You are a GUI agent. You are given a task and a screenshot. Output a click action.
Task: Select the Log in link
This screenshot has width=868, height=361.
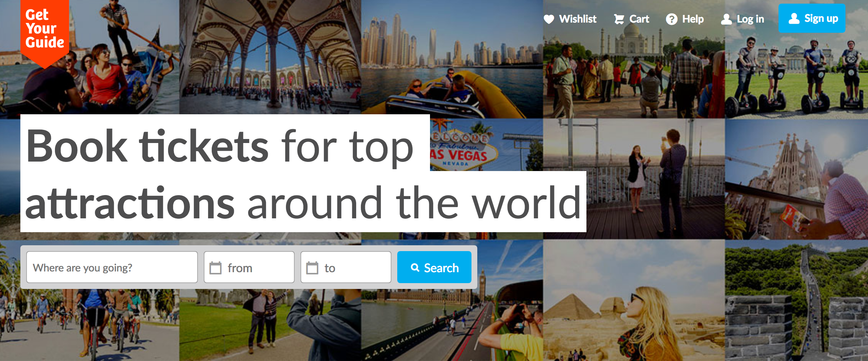coord(742,19)
